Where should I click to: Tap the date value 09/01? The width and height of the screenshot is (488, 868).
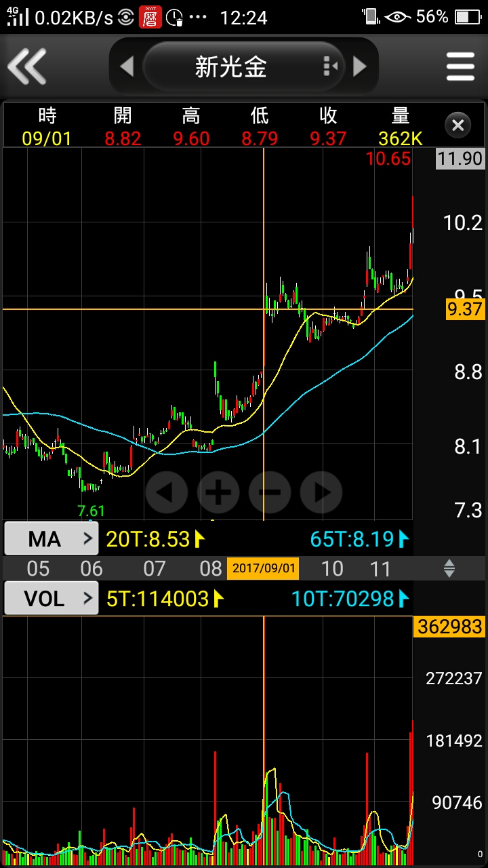click(47, 138)
